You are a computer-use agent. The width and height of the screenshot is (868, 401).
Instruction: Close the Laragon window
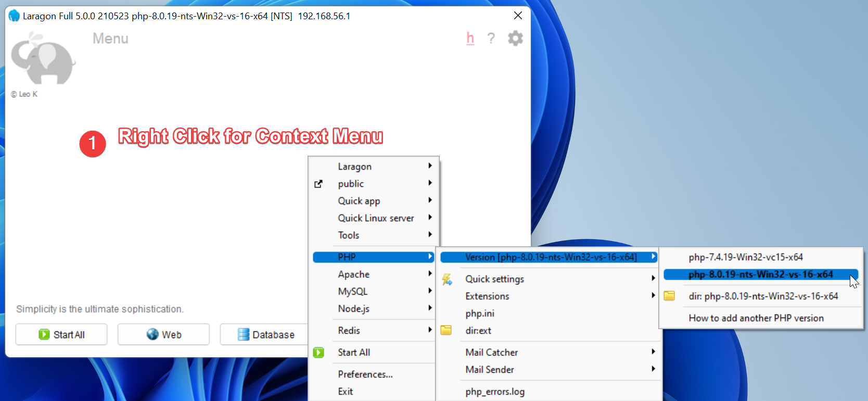coord(518,16)
